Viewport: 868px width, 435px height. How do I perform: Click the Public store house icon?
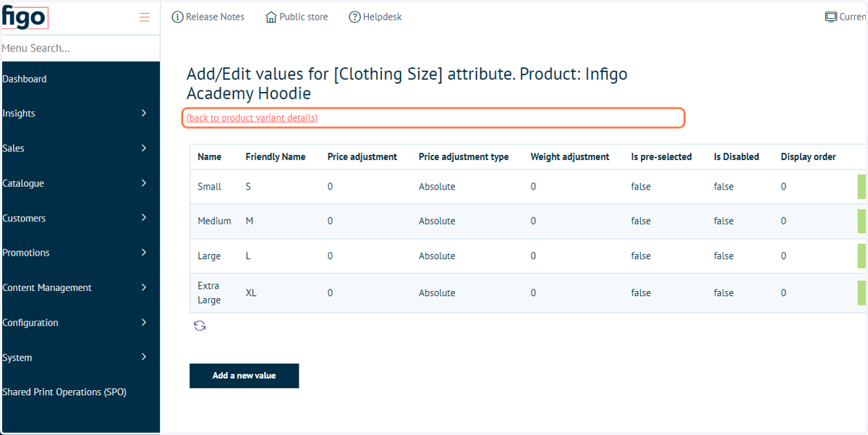pos(271,17)
